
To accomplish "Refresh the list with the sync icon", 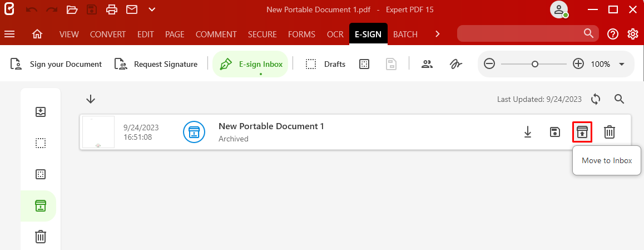I will 596,99.
